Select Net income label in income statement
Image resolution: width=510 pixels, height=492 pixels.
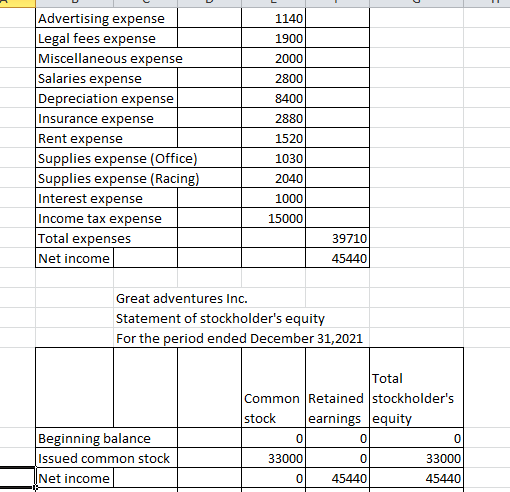click(x=74, y=258)
